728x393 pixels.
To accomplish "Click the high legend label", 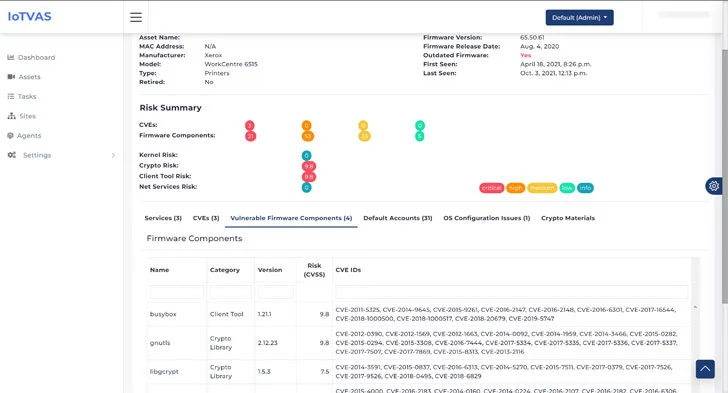I will [515, 188].
